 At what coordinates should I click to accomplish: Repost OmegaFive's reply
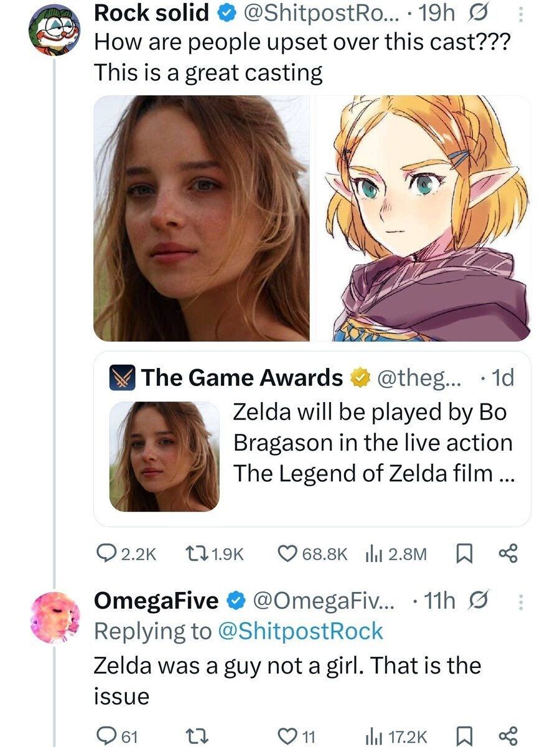coord(197,736)
